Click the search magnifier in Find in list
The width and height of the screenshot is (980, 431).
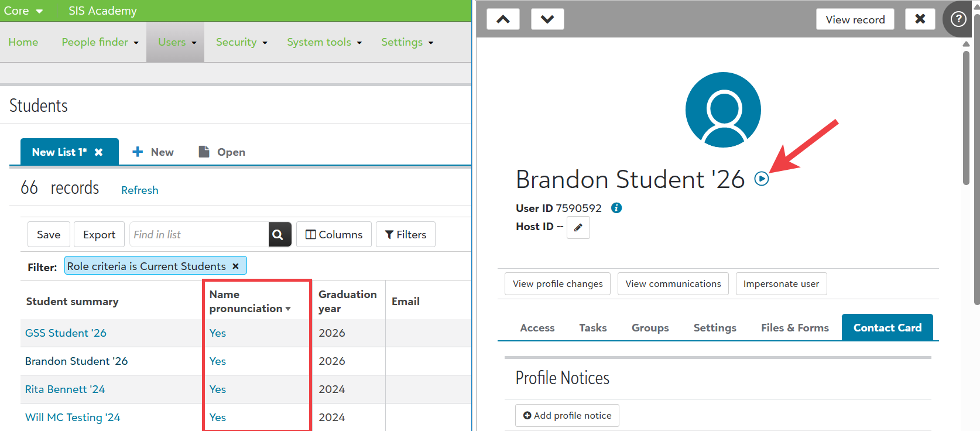coord(279,234)
